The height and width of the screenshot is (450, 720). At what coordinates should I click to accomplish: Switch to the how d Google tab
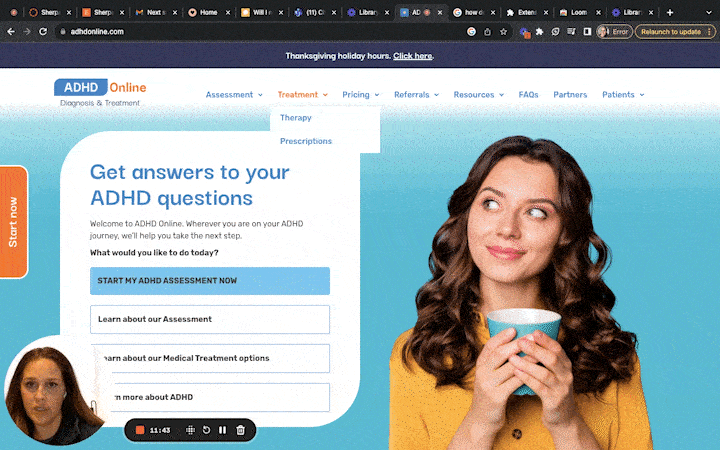click(x=472, y=12)
